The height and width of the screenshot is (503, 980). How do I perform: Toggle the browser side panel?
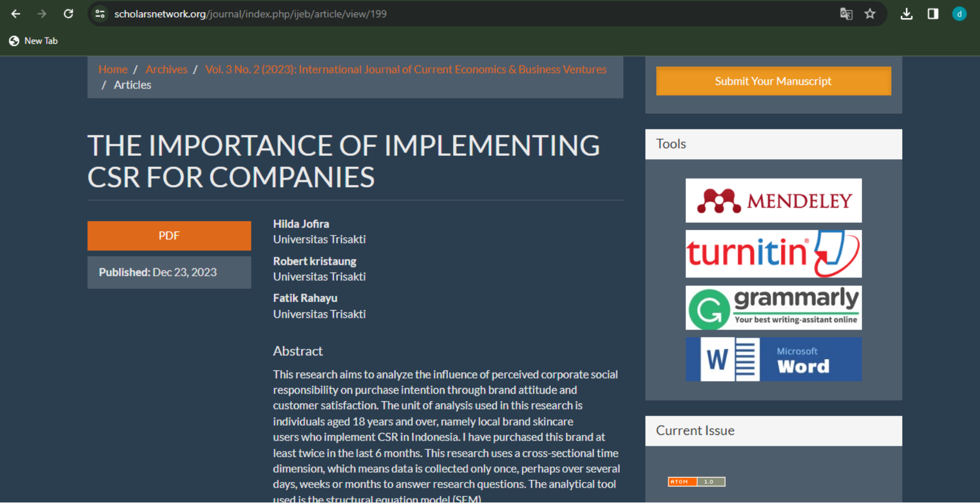[932, 14]
